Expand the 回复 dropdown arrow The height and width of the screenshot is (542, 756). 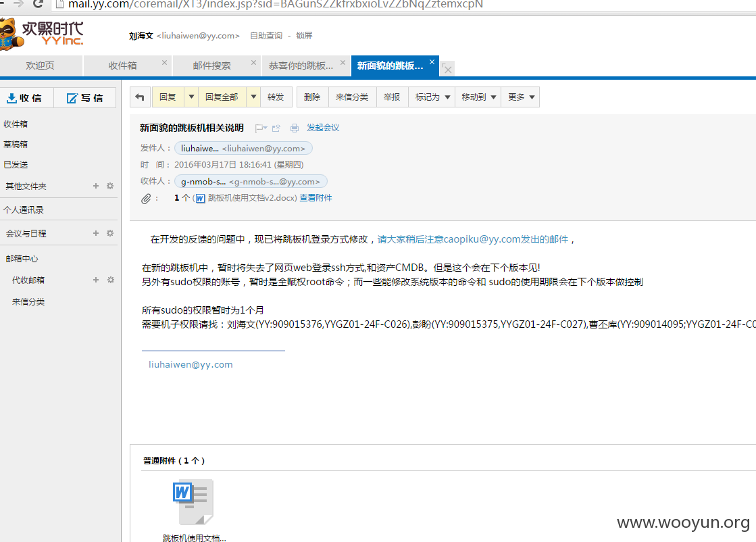point(191,97)
